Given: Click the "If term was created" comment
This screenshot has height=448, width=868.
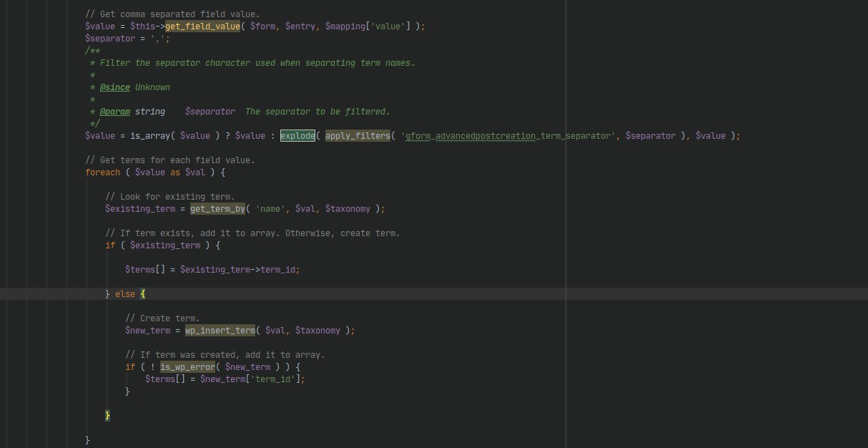Looking at the screenshot, I should 225,355.
